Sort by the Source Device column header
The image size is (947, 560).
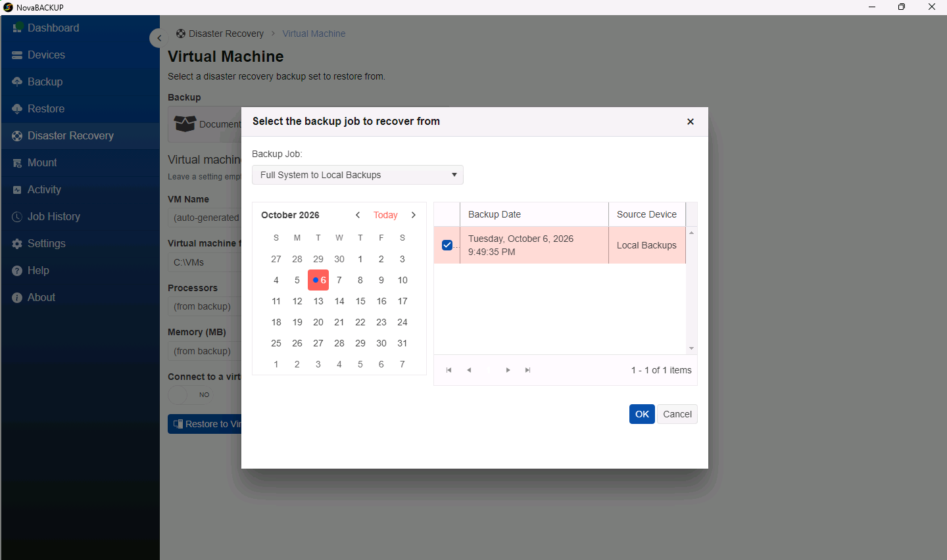point(647,214)
